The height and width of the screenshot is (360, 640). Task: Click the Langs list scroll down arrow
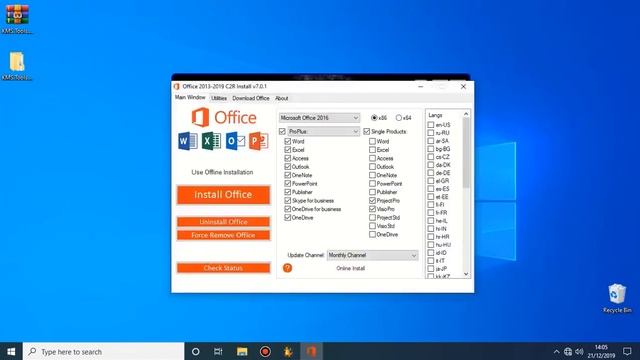point(466,274)
